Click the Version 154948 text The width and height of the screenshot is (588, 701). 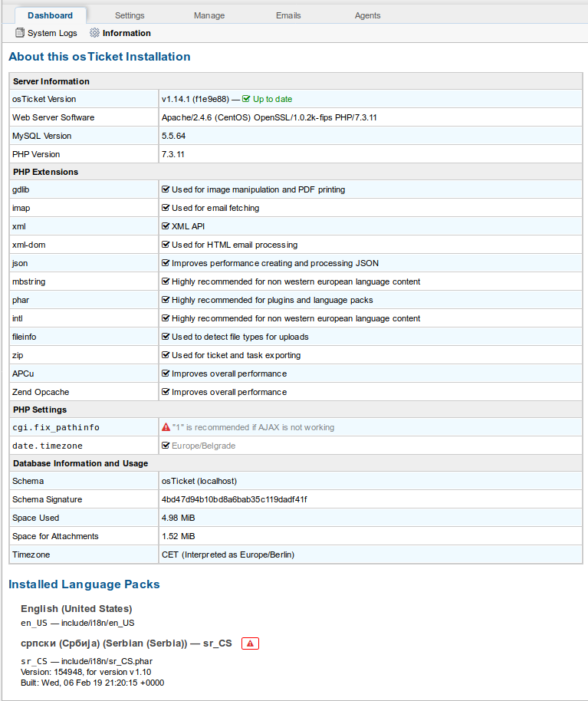[x=86, y=672]
